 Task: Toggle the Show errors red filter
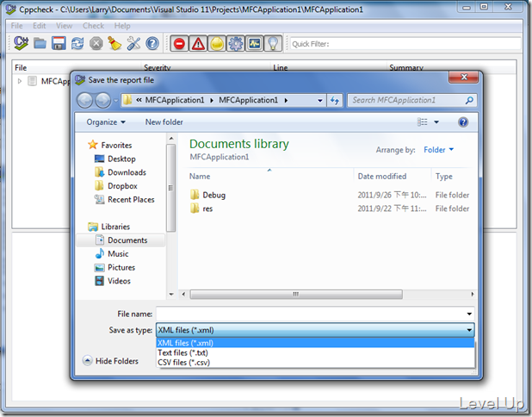(x=179, y=43)
